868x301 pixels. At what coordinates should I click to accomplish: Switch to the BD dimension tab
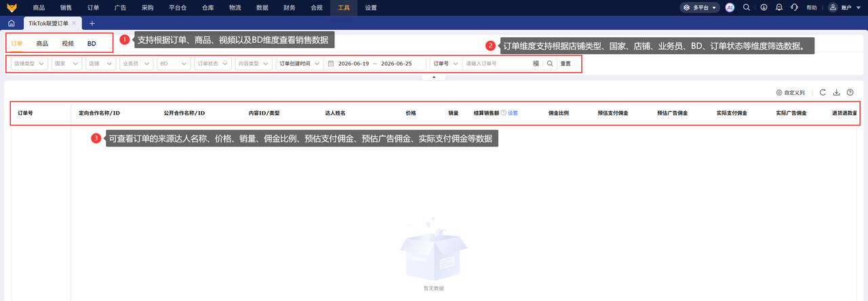tap(92, 43)
